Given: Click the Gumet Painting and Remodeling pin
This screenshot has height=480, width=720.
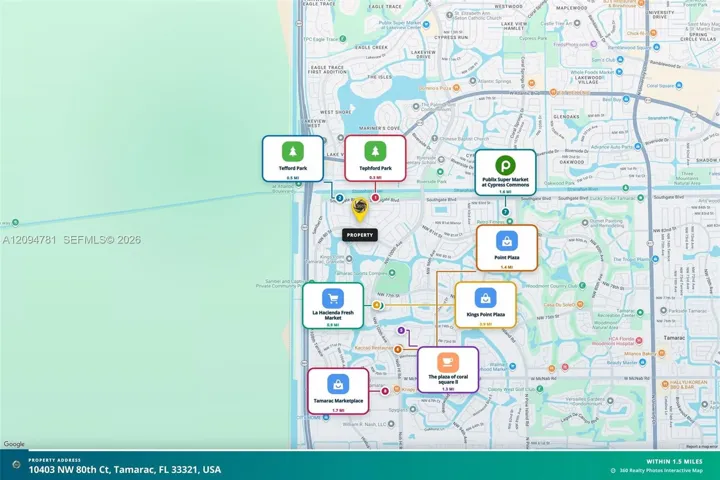Looking at the screenshot, I should click(x=585, y=223).
